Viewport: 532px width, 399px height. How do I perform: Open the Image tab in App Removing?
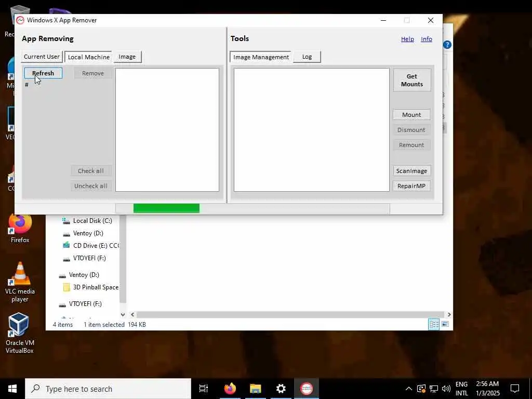pyautogui.click(x=127, y=57)
